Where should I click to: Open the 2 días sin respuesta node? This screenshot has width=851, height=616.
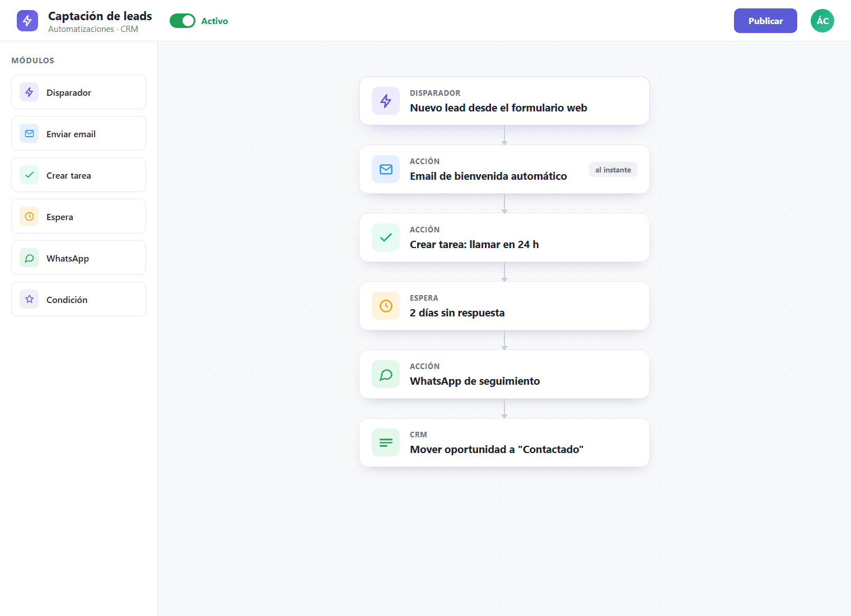504,306
